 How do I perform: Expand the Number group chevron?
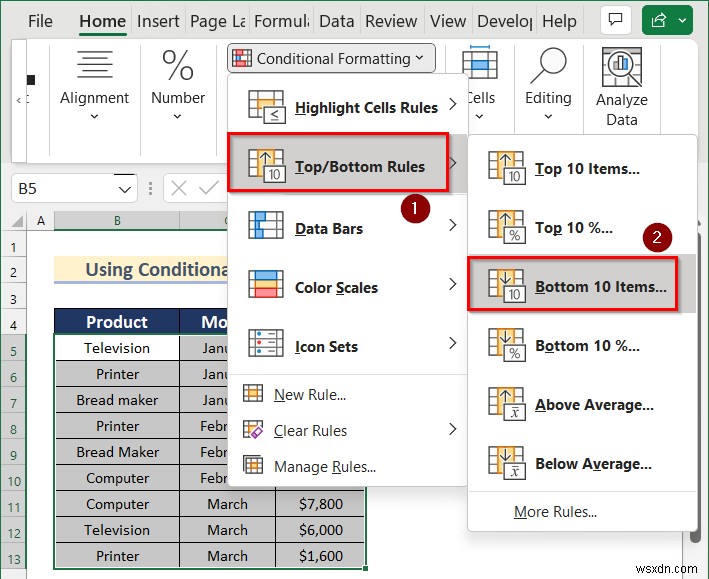coord(177,117)
